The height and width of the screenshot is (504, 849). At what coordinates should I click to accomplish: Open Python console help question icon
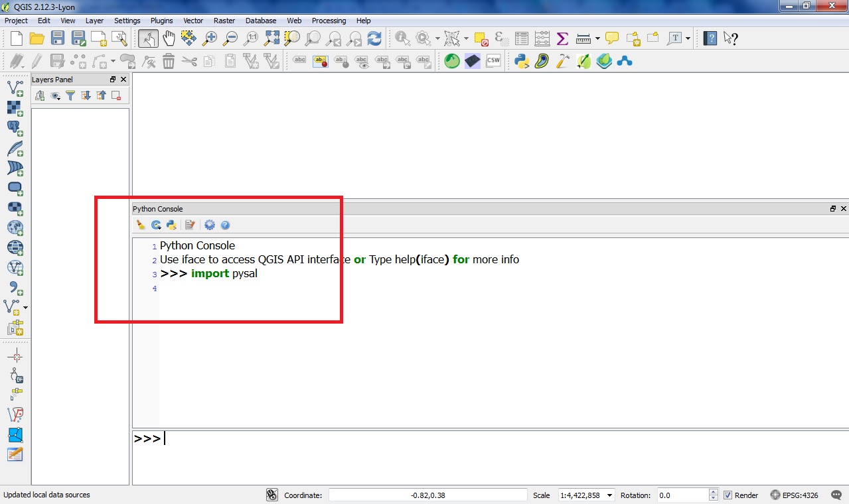pos(225,225)
